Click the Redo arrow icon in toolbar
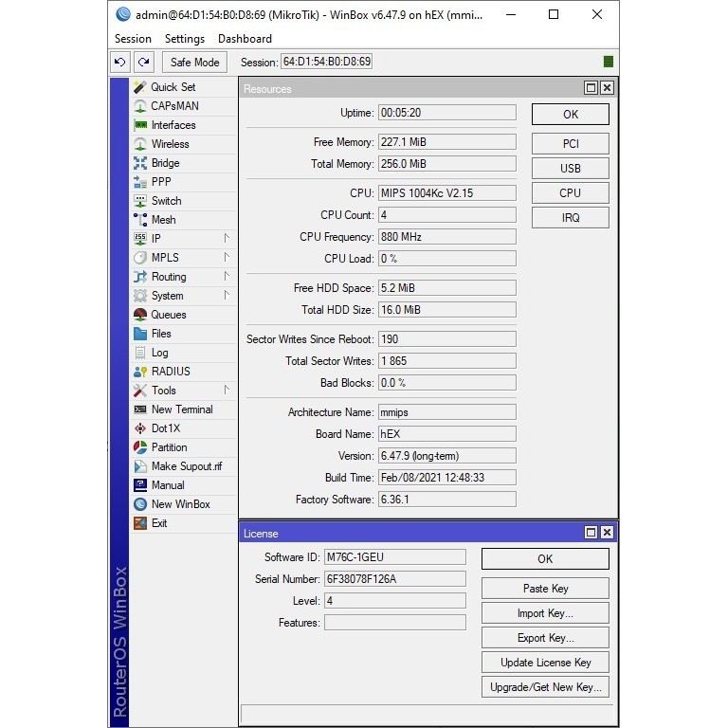Image resolution: width=728 pixels, height=728 pixels. coord(143,63)
